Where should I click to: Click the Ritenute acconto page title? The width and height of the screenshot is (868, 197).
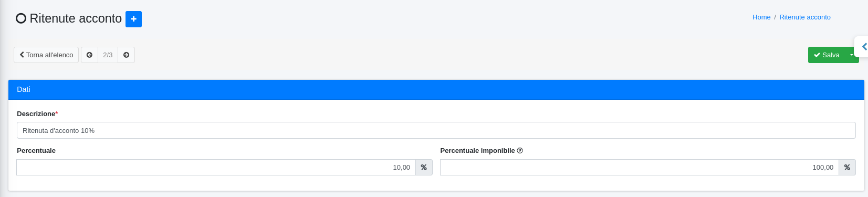coord(76,18)
